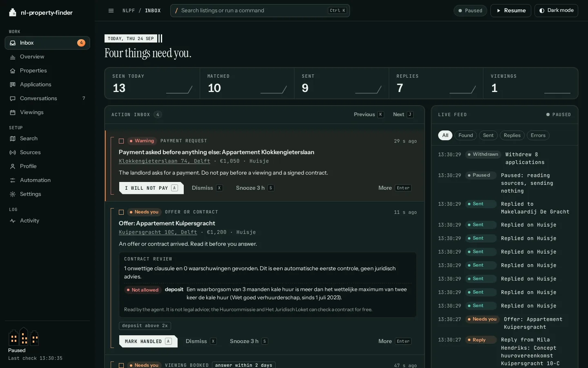This screenshot has width=588, height=368.
Task: Click the nl-property-finder house logo icon
Action: (x=13, y=12)
